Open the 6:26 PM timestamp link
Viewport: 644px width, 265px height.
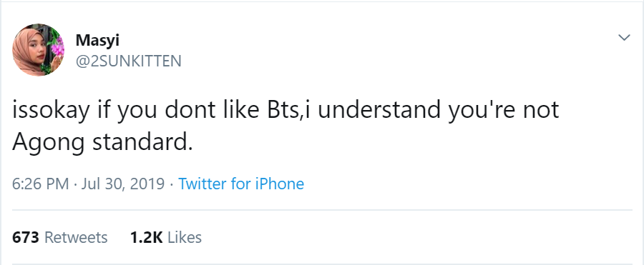[x=40, y=184]
